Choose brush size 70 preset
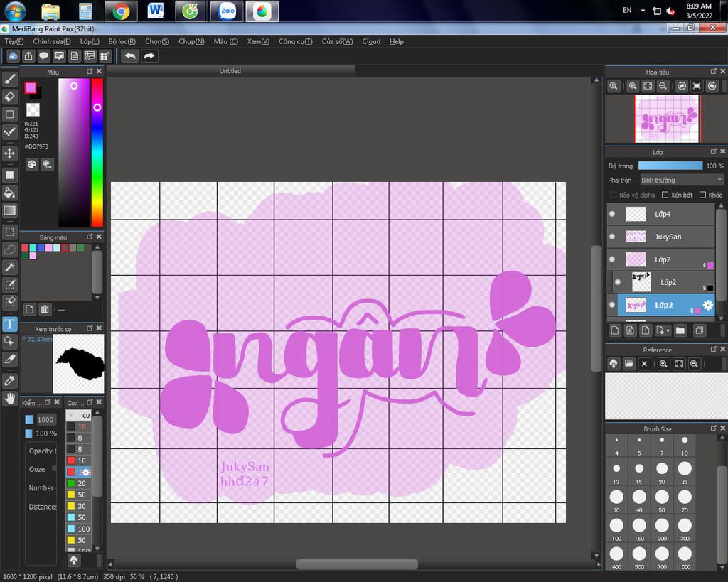The height and width of the screenshot is (582, 728). click(x=685, y=501)
